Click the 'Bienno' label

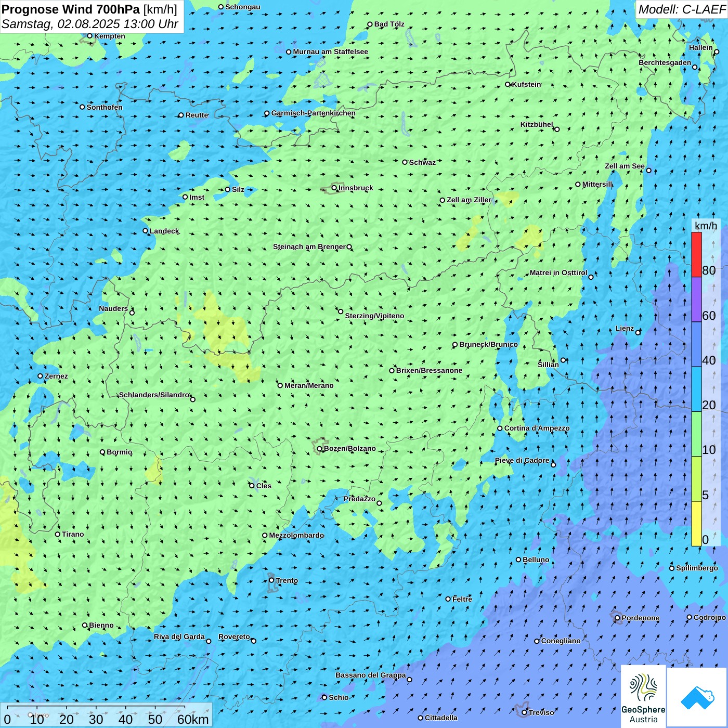[101, 625]
